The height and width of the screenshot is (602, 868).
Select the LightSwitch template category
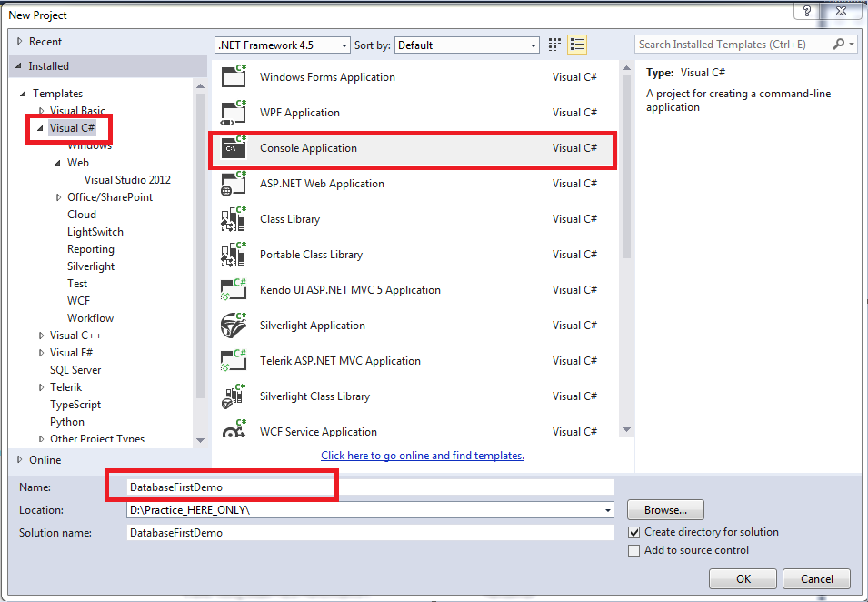tap(95, 232)
